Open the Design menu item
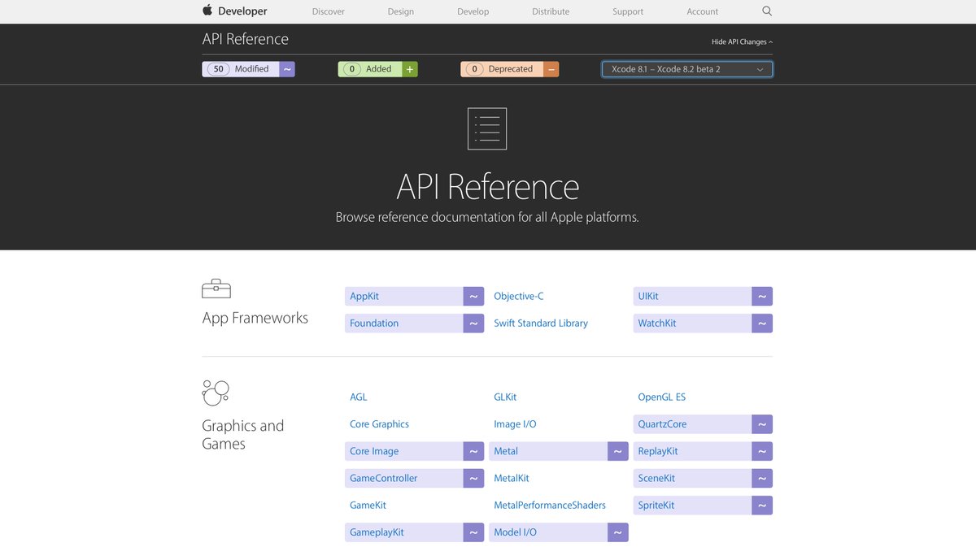 click(x=401, y=11)
